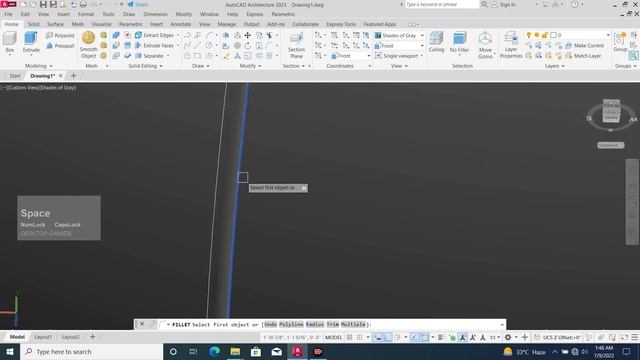The width and height of the screenshot is (640, 360).
Task: Click the Workspace Switching gear icon
Action: click(x=508, y=337)
